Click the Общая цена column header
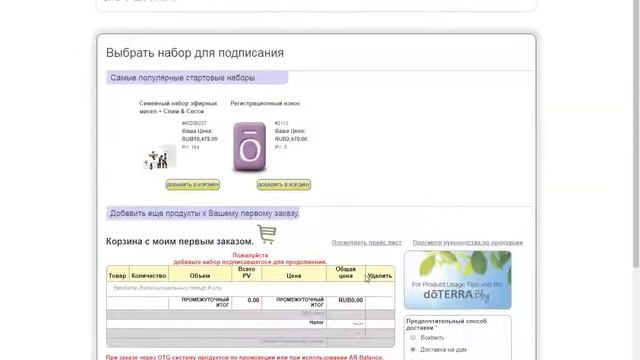 (346, 273)
